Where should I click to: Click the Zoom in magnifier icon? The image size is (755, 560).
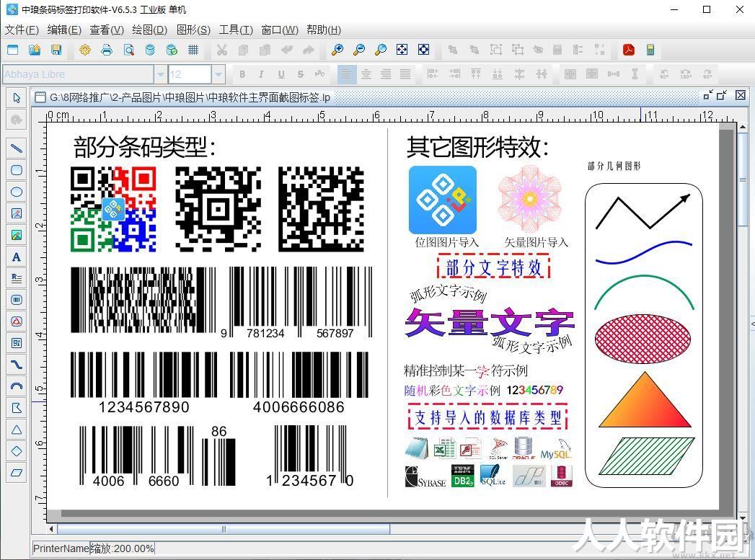coord(337,50)
